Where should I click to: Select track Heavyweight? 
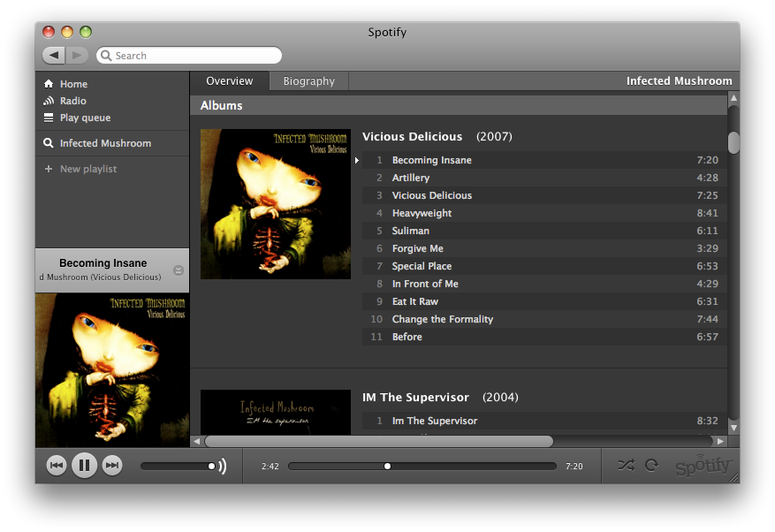[x=544, y=213]
